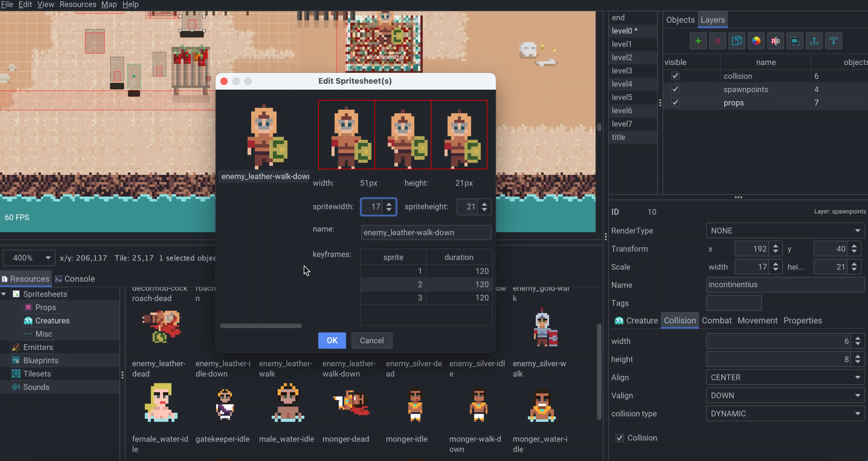Open the collision type DYNAMIC dropdown

click(785, 414)
